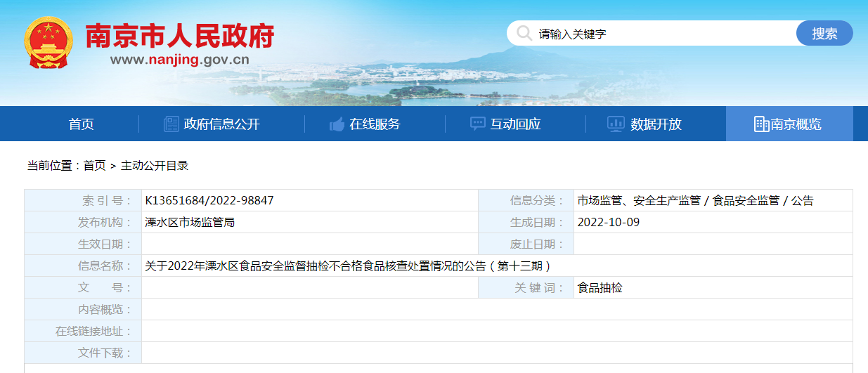Screen dimensions: 868x373
Task: Click the 关键词 label cell
Action: (x=526, y=288)
